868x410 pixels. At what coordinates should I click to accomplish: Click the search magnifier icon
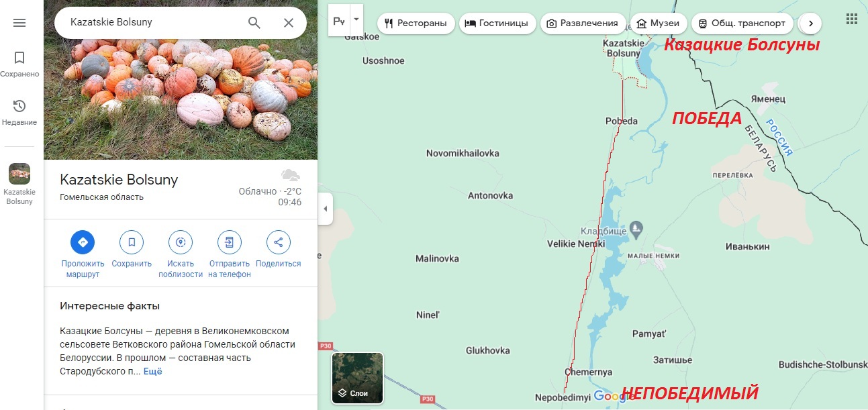point(254,23)
